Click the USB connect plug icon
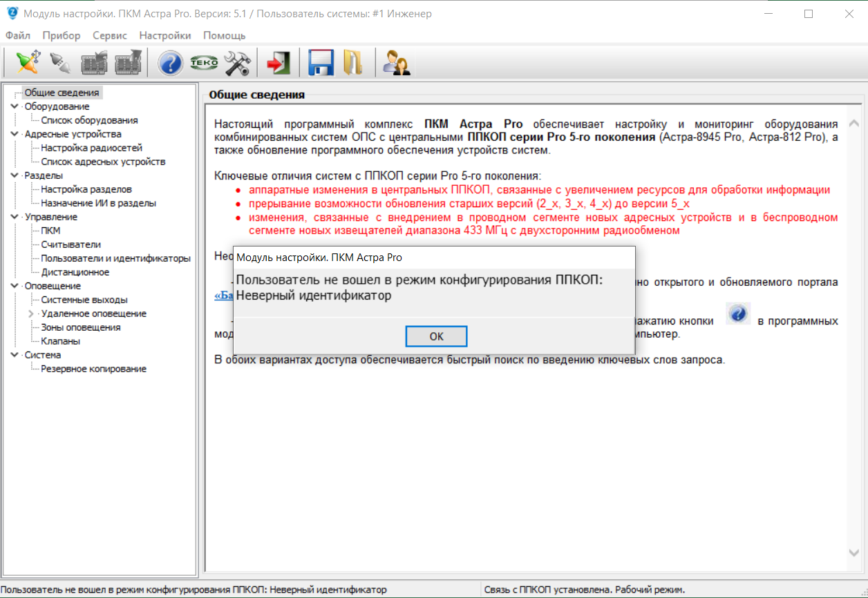 pyautogui.click(x=27, y=63)
